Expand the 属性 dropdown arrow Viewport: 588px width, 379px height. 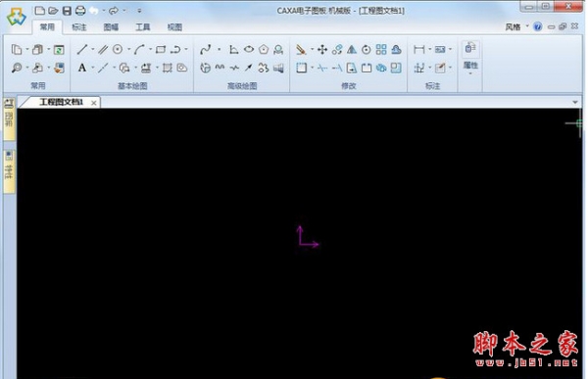click(470, 73)
